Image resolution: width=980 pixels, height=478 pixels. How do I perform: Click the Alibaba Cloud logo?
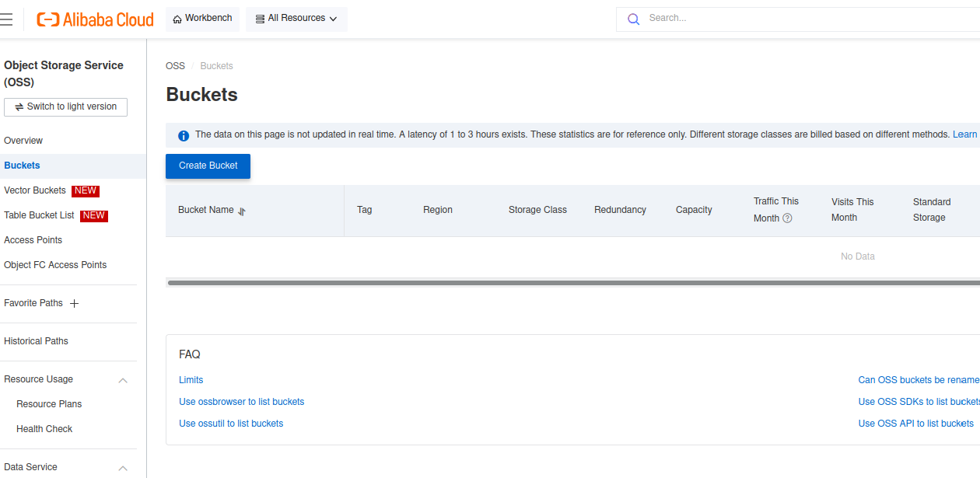(x=95, y=19)
